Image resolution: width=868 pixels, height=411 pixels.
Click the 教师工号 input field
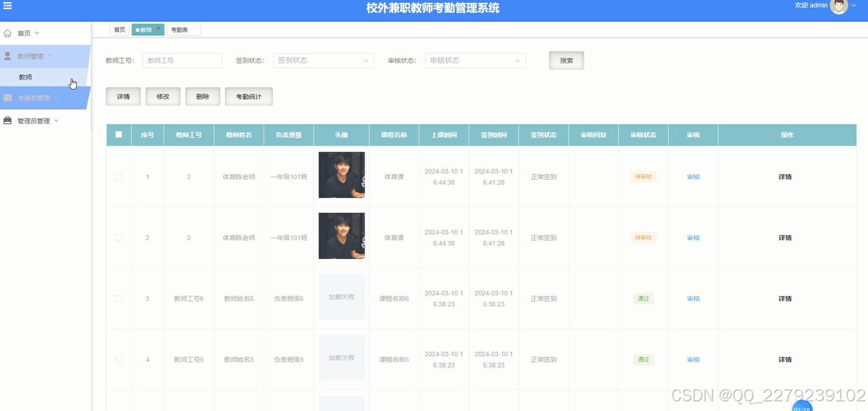[x=182, y=60]
